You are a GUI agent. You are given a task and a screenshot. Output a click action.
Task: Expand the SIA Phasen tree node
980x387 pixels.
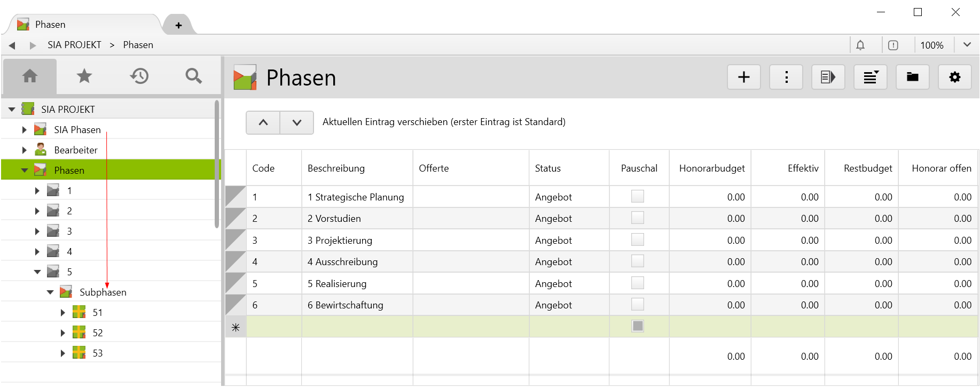click(25, 130)
